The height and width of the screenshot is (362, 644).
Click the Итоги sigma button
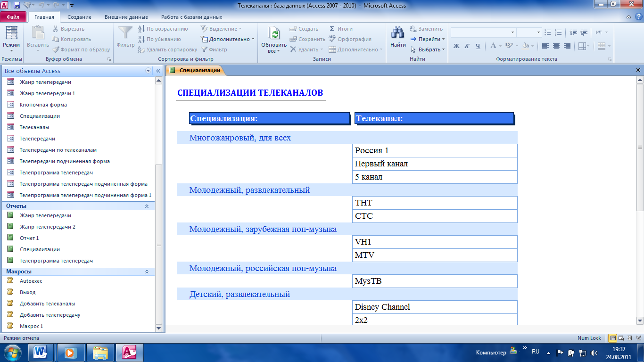click(341, 29)
